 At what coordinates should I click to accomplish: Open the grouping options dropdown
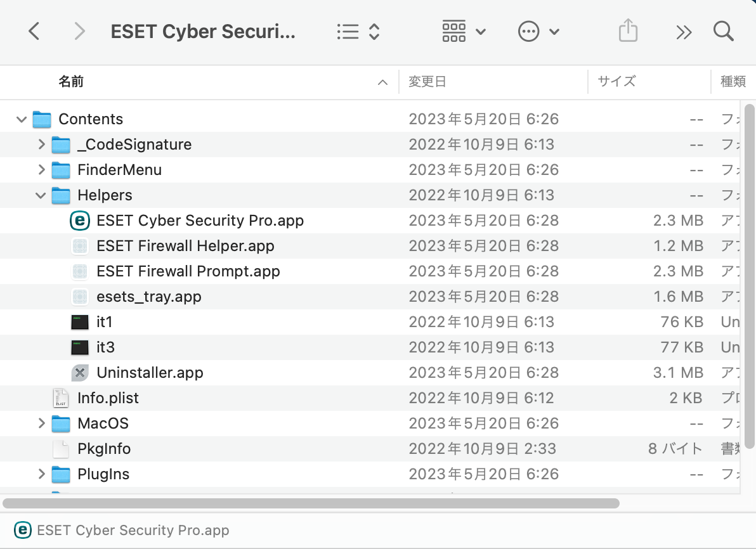tap(464, 32)
